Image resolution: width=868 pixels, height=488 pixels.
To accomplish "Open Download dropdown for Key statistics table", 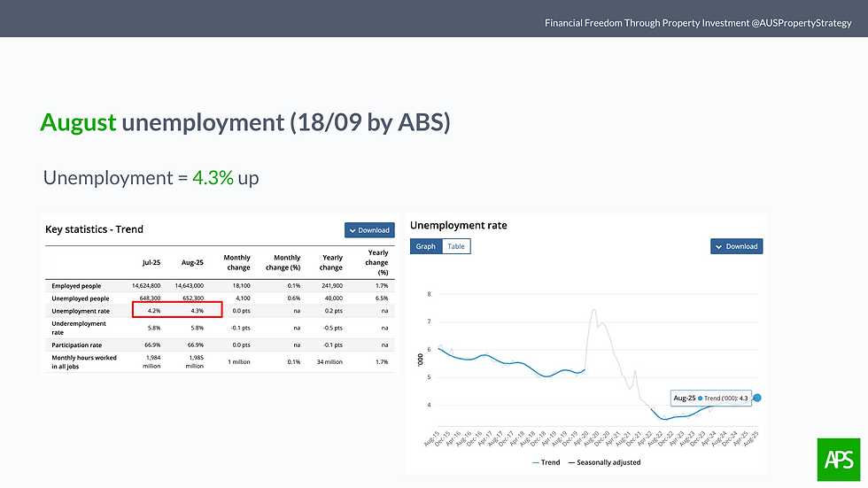I will 369,230.
